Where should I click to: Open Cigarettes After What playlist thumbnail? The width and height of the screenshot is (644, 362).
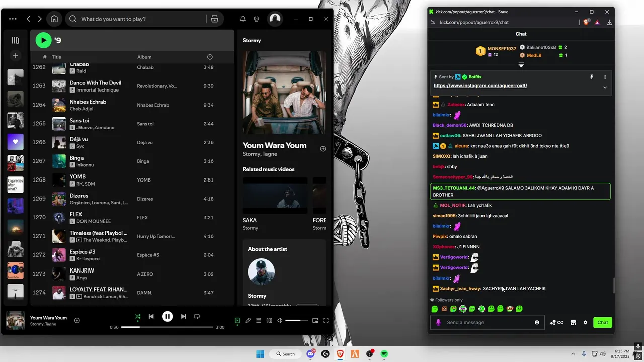coord(15,185)
